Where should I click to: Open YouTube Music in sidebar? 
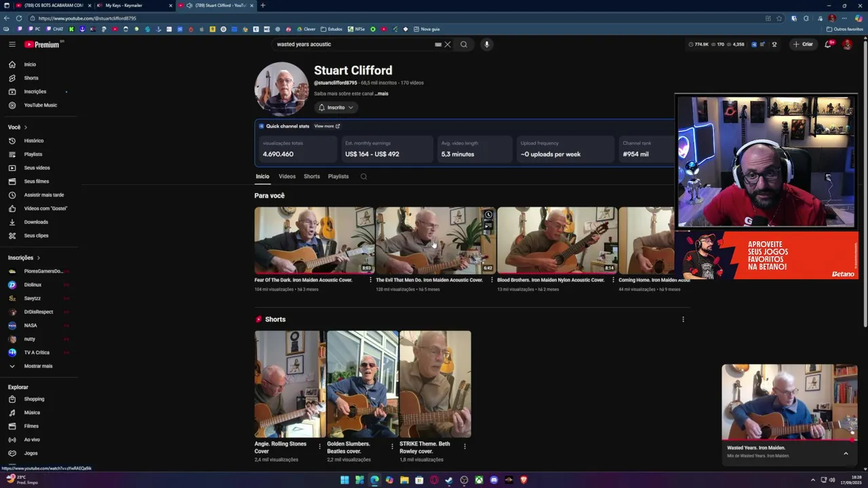click(39, 105)
